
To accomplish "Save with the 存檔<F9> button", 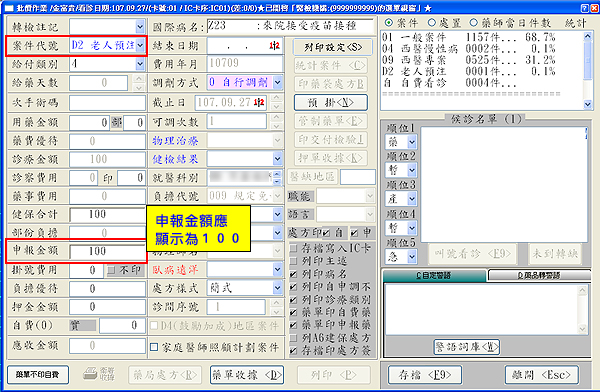I will coord(425,374).
